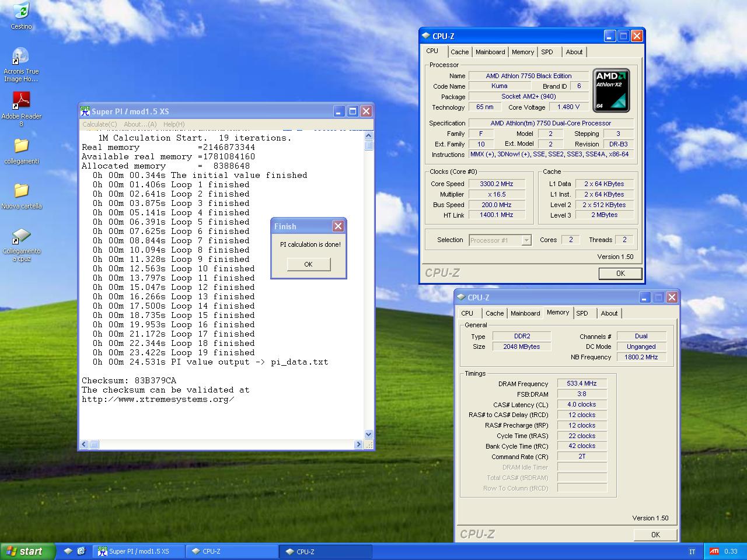Select the collegamenti folder on desktop
747x560 pixels.
(21, 151)
